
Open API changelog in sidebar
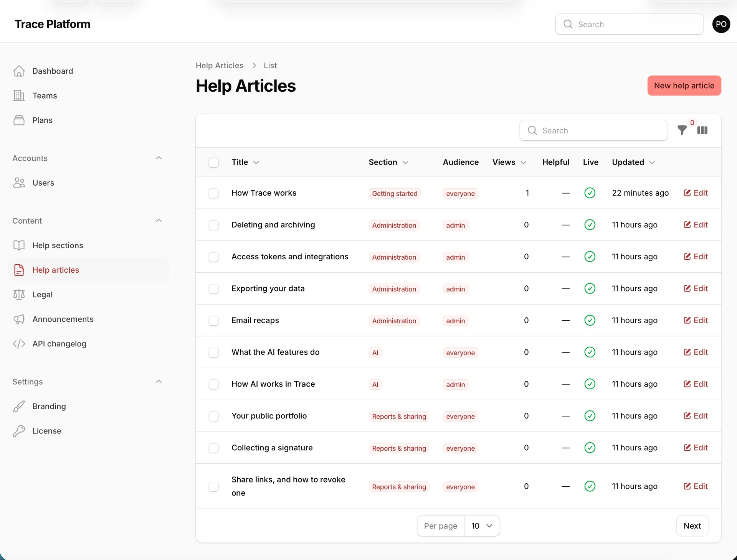[x=88, y=343]
